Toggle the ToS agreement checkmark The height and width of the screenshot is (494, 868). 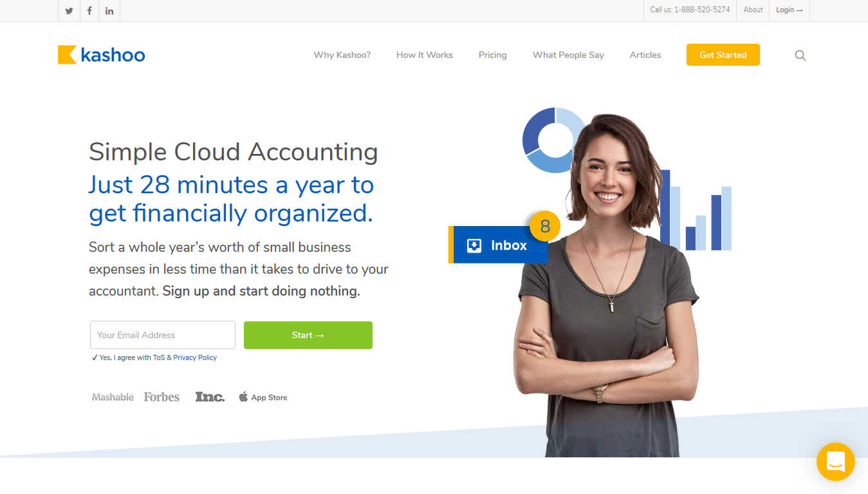coord(95,357)
